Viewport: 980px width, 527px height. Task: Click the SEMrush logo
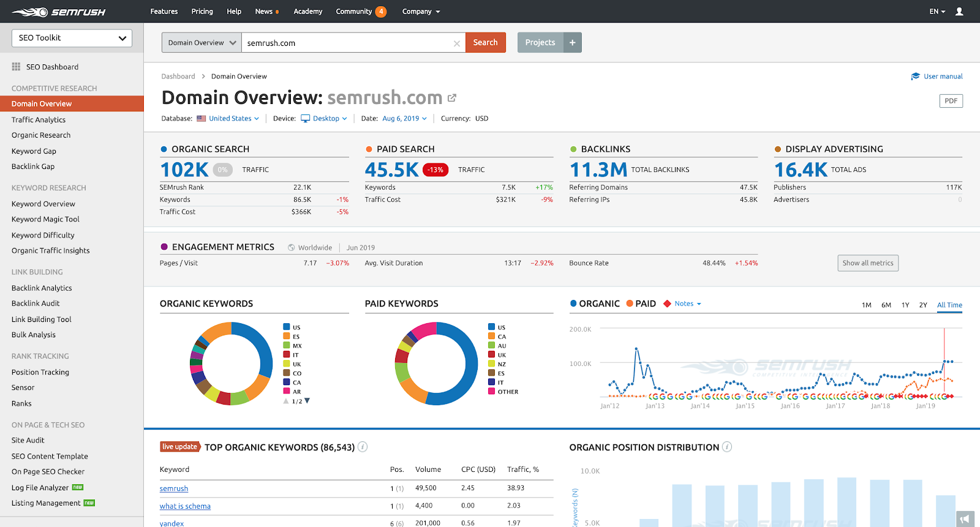pyautogui.click(x=59, y=12)
